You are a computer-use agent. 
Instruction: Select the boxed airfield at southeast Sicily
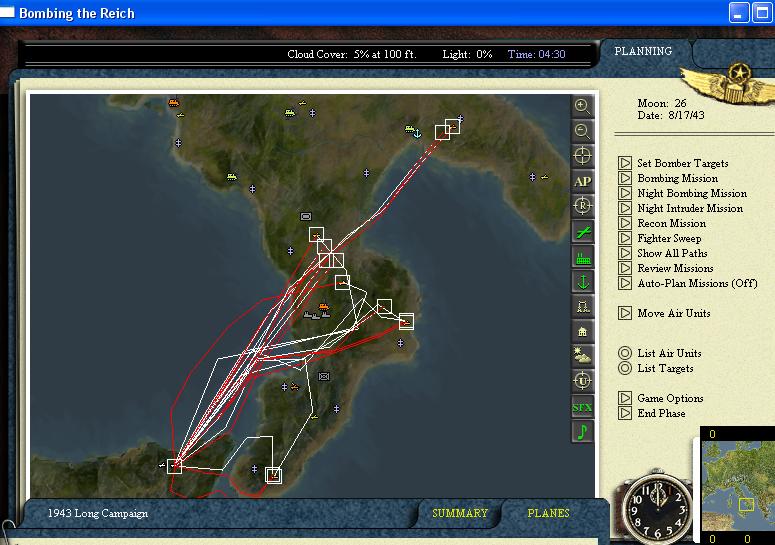(x=273, y=475)
